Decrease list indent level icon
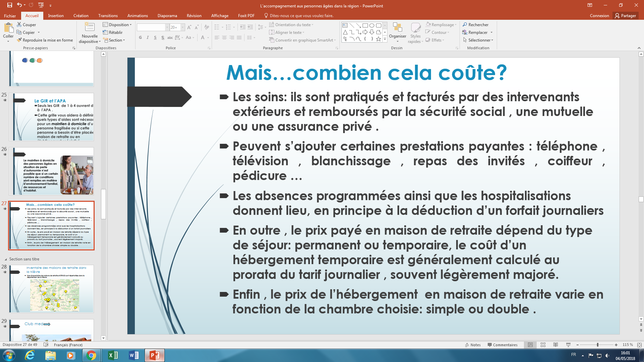The width and height of the screenshot is (644, 362). (x=243, y=27)
